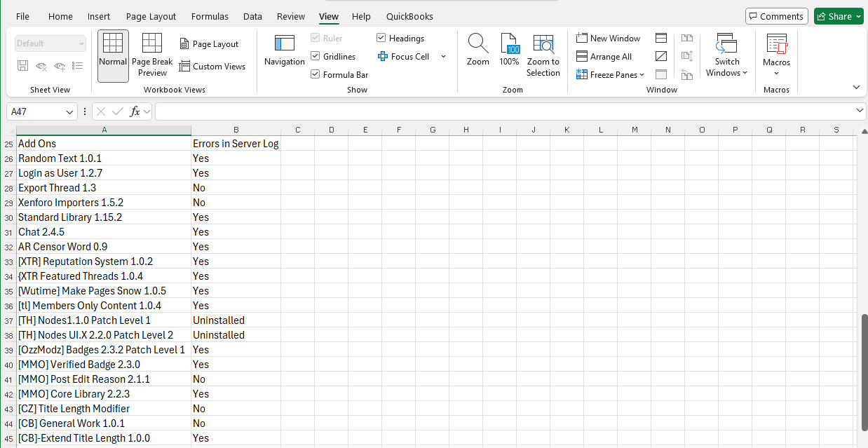Select the 'Errors in Server Log' header cell
The width and height of the screenshot is (868, 448).
(236, 144)
